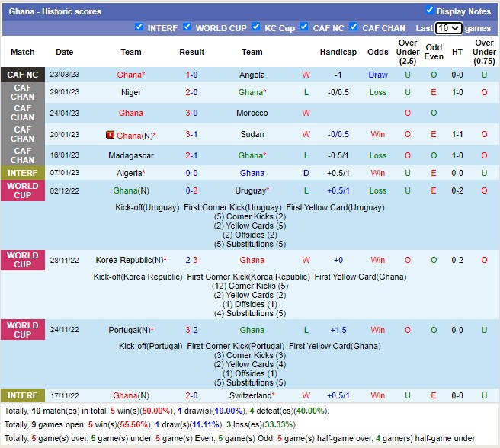Click the Uruguay team name
This screenshot has width=500, height=448.
pos(250,190)
